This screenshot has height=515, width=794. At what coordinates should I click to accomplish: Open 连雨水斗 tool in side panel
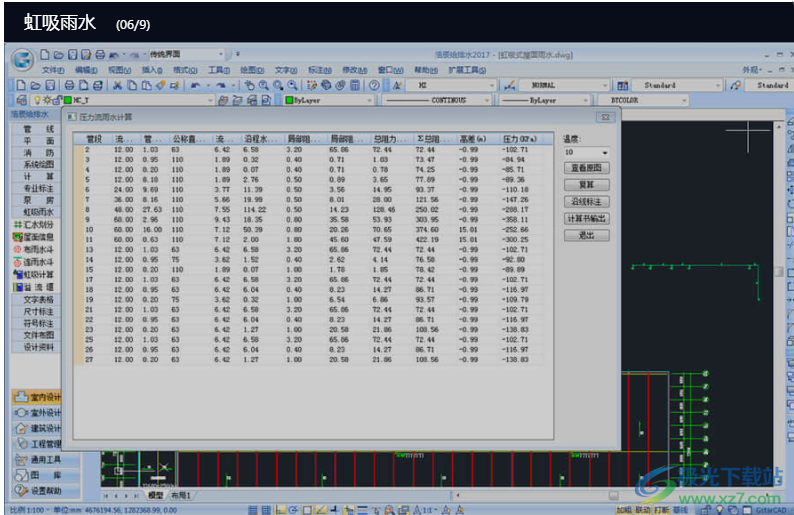point(33,262)
